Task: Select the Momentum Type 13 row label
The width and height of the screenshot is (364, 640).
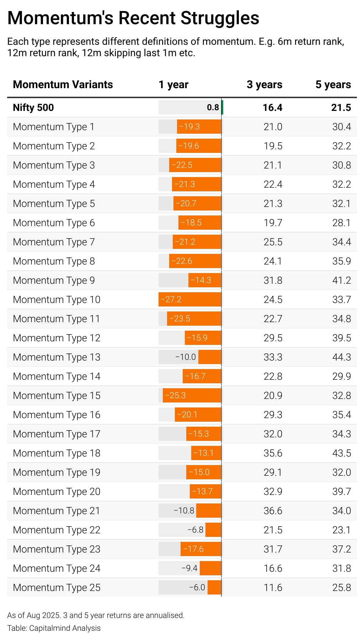Action: 57,357
